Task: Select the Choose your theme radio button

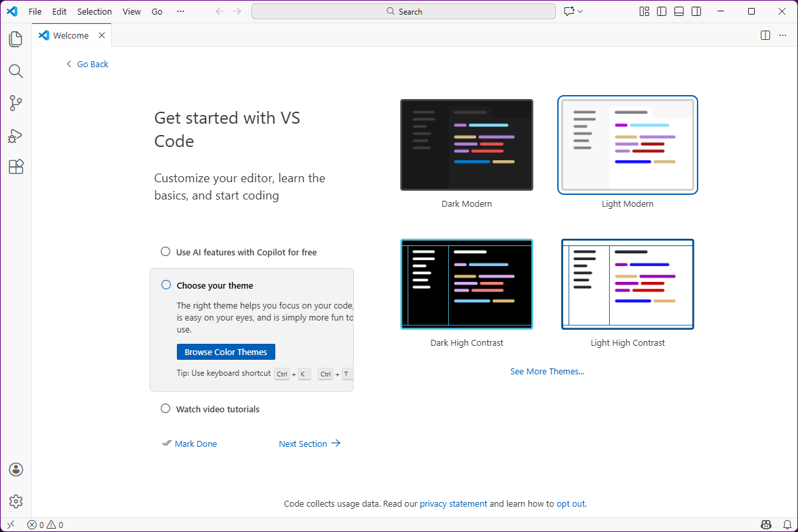Action: click(x=166, y=284)
